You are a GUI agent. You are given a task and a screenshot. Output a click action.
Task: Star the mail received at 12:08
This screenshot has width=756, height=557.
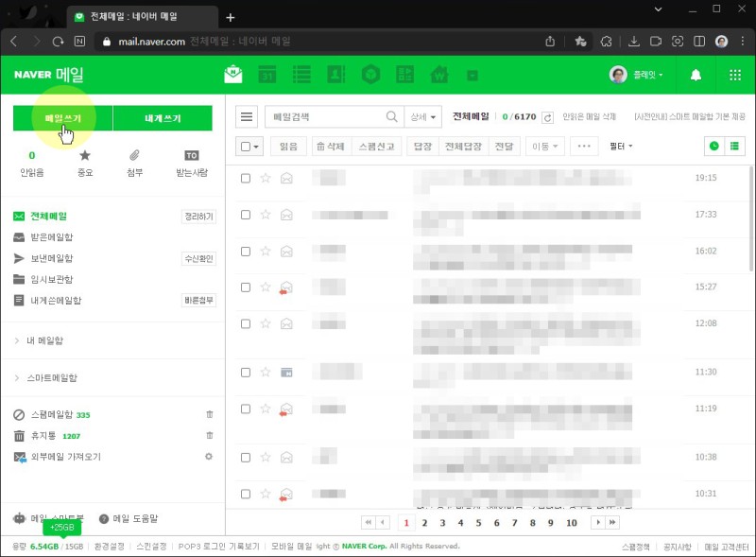point(266,323)
